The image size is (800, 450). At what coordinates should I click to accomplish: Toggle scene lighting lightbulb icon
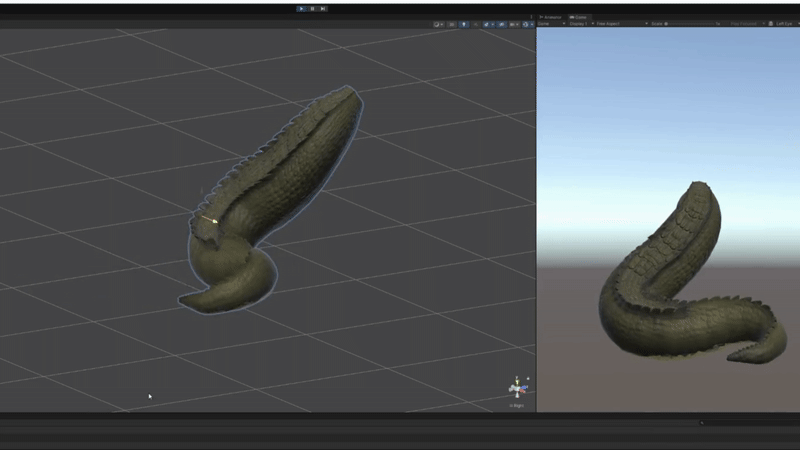(464, 24)
